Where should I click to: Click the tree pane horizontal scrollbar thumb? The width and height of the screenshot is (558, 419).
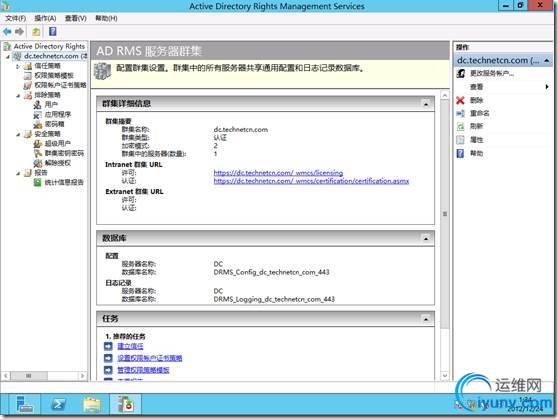coord(29,376)
